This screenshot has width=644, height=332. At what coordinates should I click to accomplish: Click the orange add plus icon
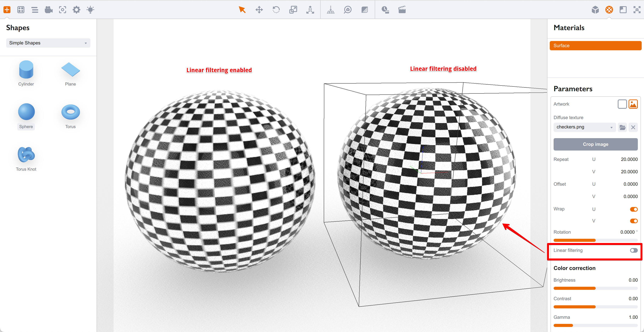[7, 10]
